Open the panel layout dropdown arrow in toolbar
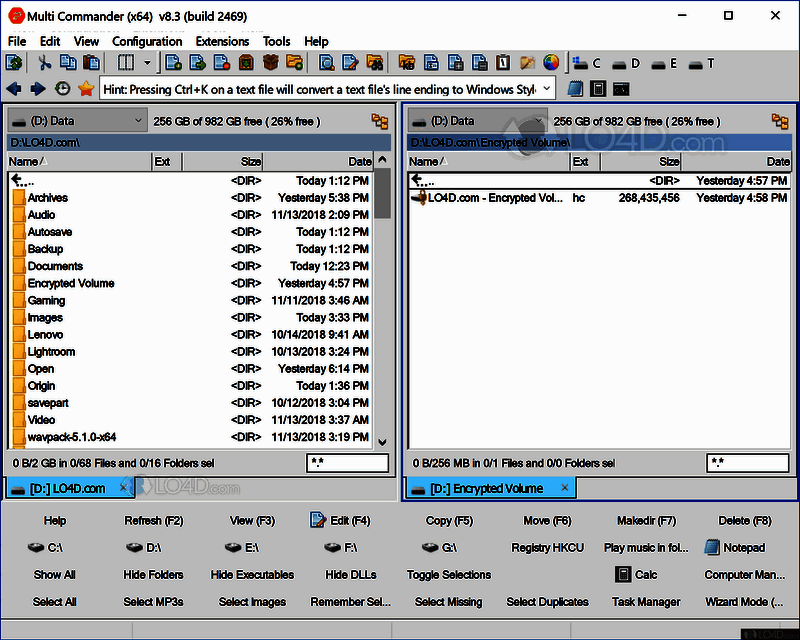The image size is (800, 640). [x=147, y=63]
